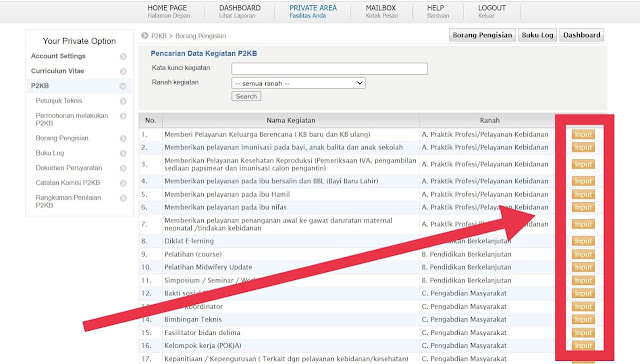
Task: Click Input for Pelatihan Midwifery Update row
Action: 583,267
